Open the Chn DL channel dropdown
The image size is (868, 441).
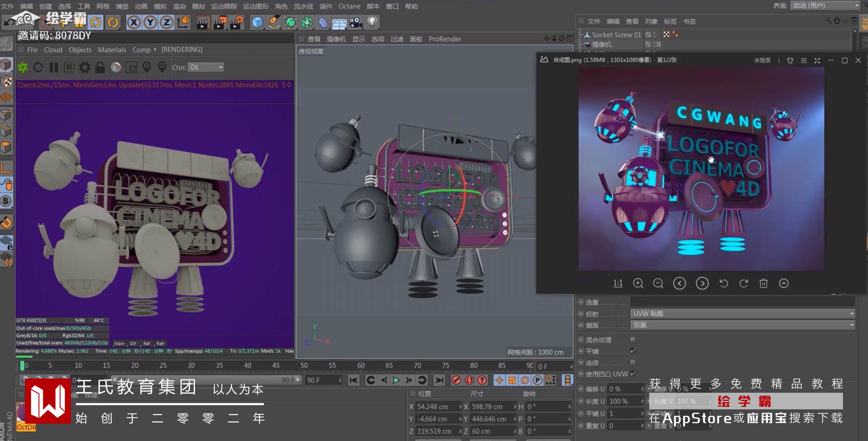click(x=206, y=67)
